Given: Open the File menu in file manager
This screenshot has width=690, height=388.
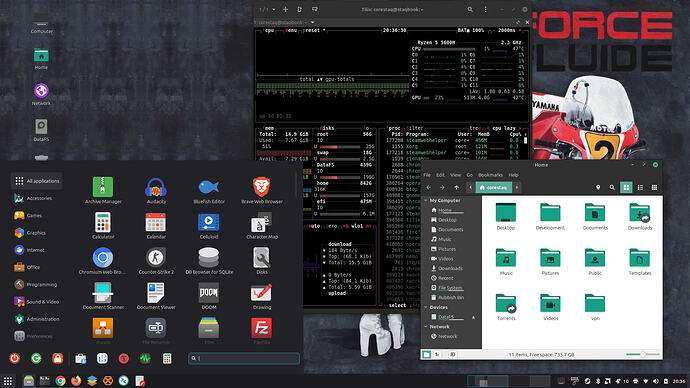Looking at the screenshot, I should 427,175.
